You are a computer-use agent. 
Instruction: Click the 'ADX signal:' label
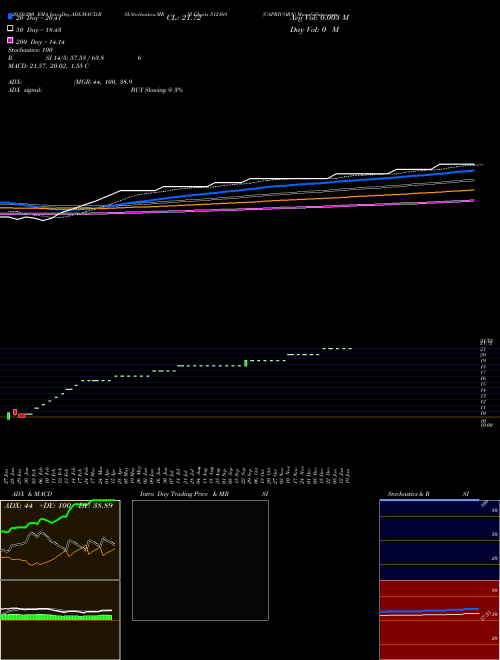point(25,90)
